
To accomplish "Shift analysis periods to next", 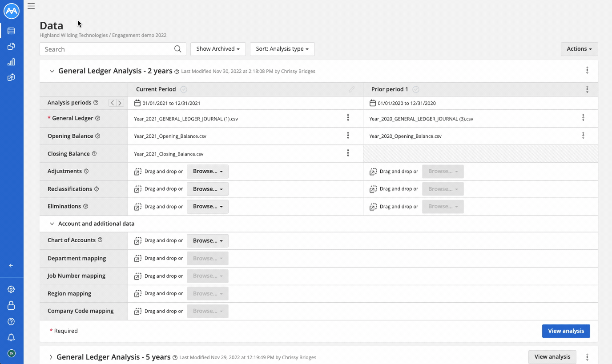I will 120,103.
